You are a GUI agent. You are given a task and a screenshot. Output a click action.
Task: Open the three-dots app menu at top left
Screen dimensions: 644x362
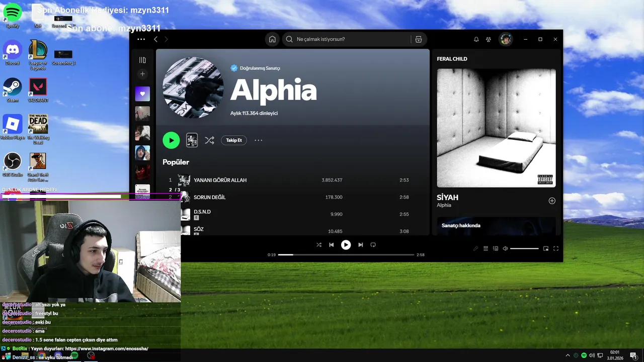[141, 39]
